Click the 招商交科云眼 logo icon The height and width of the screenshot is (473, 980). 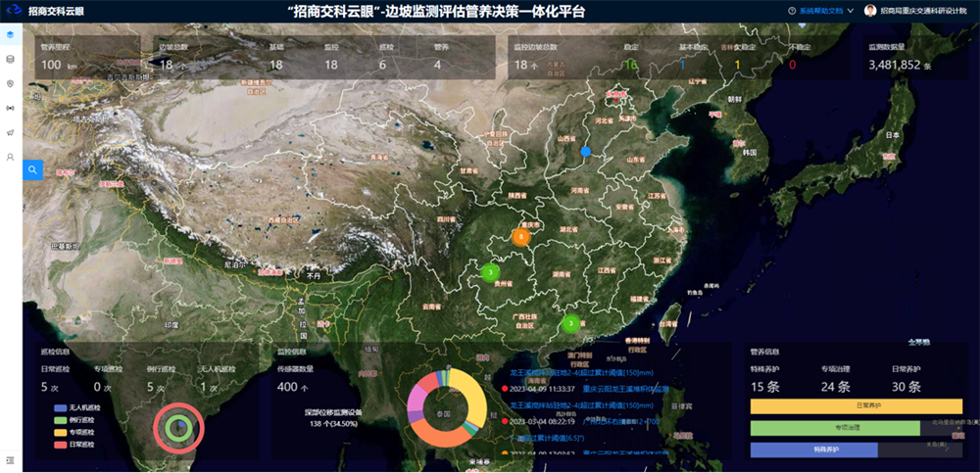click(x=14, y=11)
